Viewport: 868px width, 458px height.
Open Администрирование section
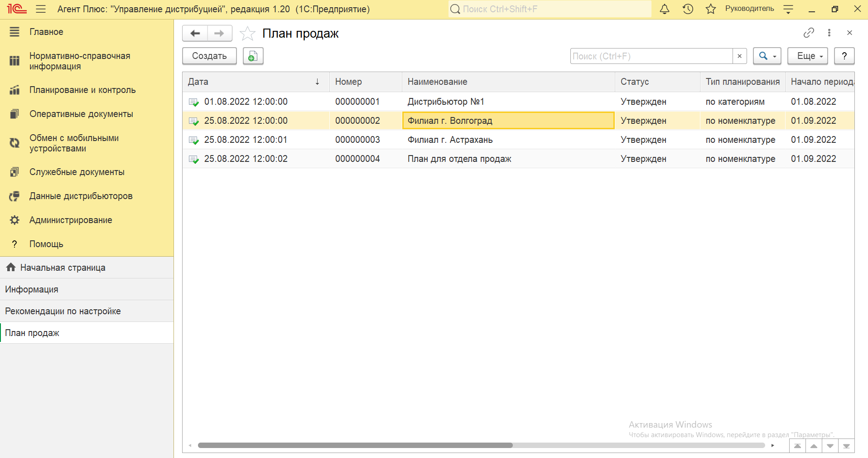pos(71,220)
